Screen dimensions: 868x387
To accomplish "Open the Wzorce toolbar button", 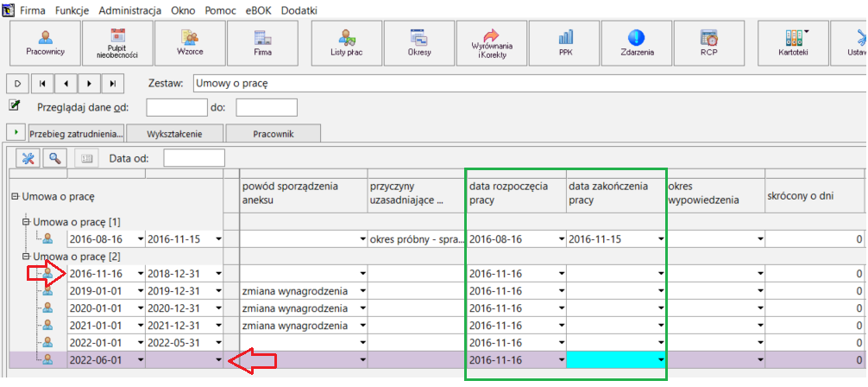I will pyautogui.click(x=190, y=43).
